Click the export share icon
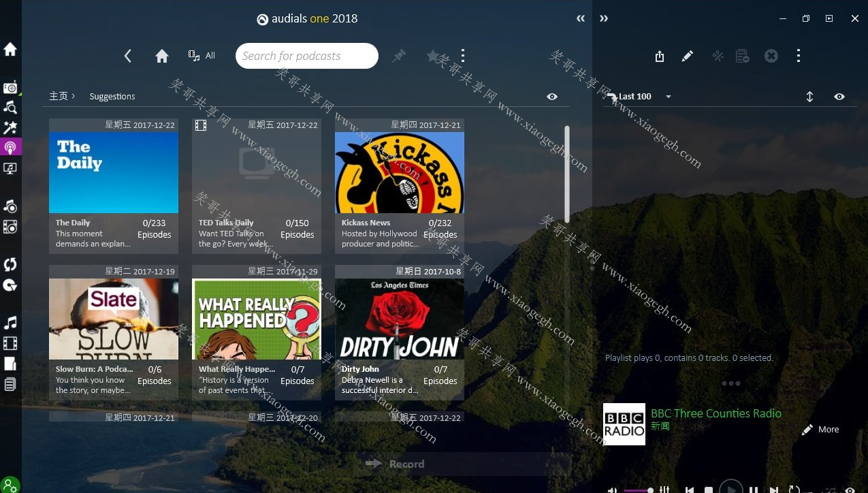The height and width of the screenshot is (493, 868). tap(660, 56)
